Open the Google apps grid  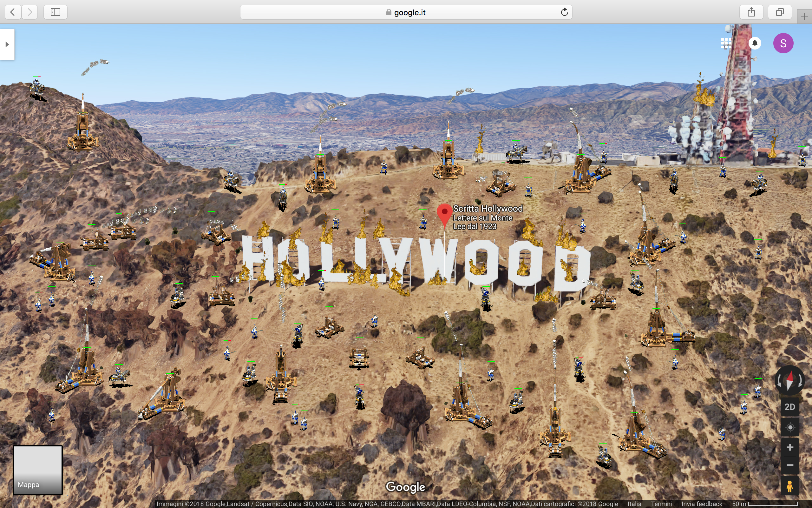coord(726,43)
